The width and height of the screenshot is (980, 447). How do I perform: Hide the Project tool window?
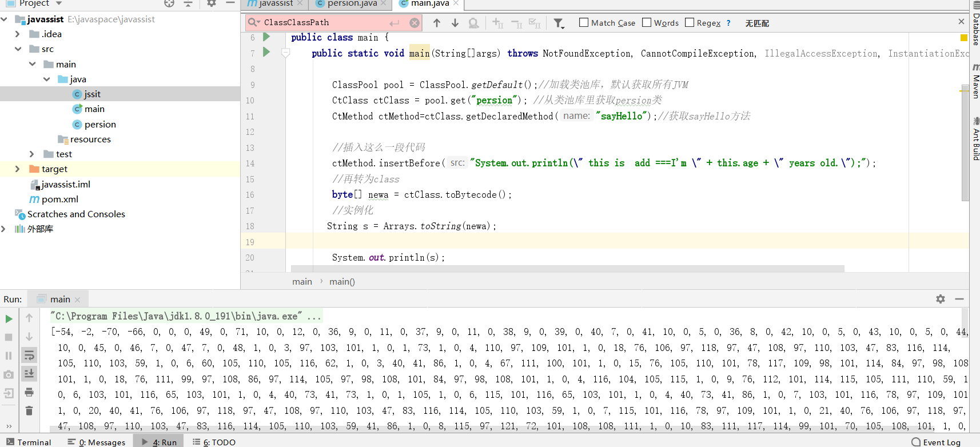230,3
